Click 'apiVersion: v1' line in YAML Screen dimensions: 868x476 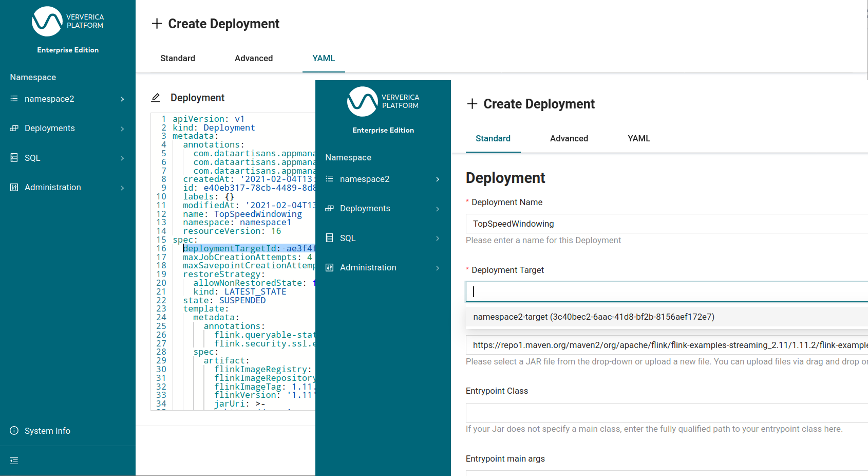coord(209,119)
